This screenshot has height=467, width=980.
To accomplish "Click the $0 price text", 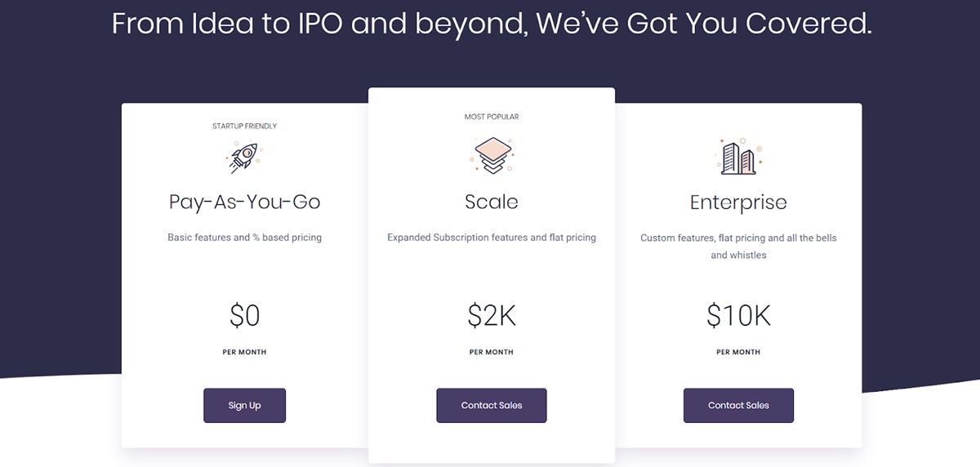I will 244,316.
